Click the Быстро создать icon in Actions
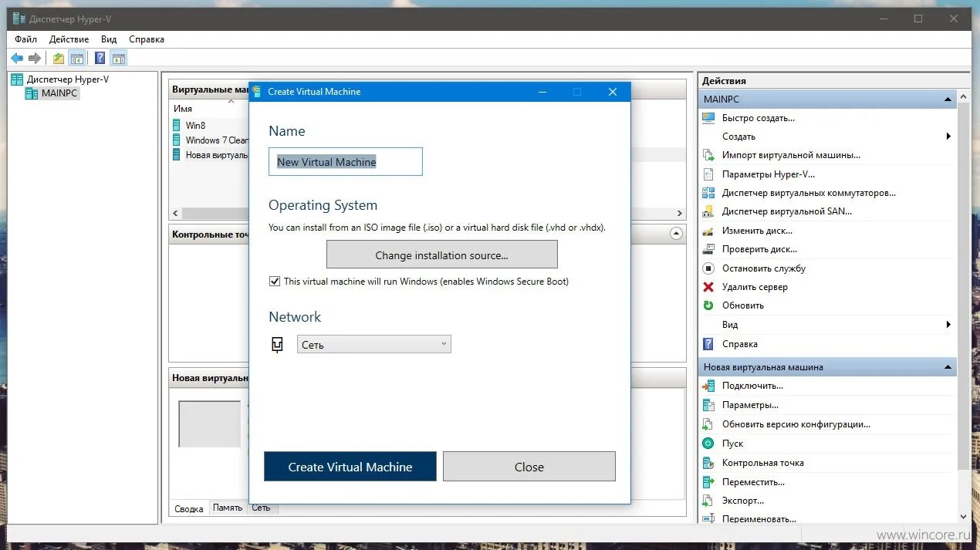Image resolution: width=980 pixels, height=550 pixels. [708, 118]
